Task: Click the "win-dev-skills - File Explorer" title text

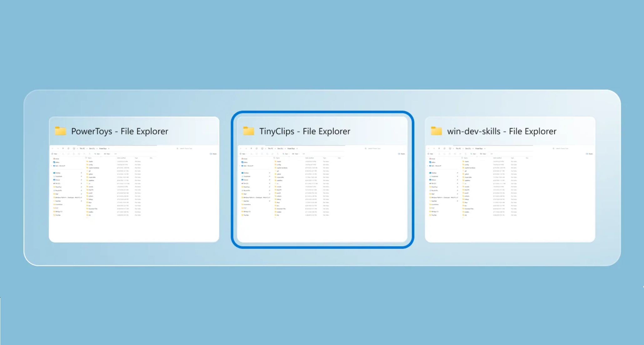Action: tap(502, 131)
